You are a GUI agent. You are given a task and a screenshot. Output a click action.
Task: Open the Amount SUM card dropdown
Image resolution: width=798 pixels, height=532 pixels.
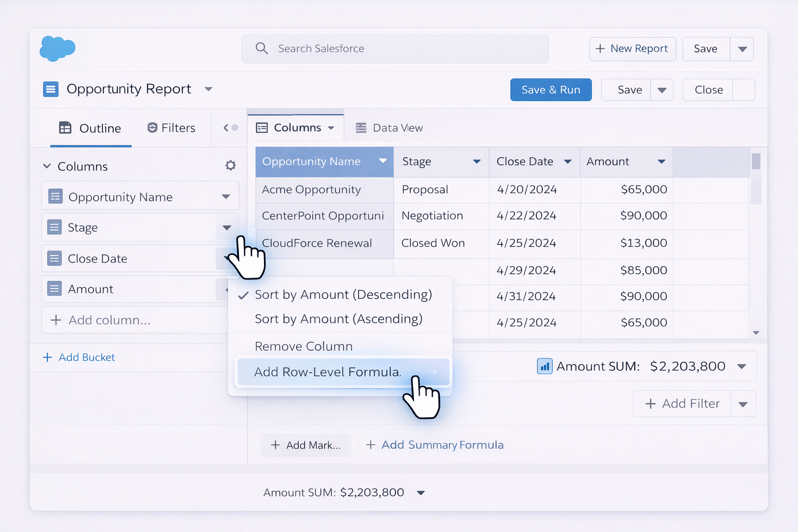point(741,367)
